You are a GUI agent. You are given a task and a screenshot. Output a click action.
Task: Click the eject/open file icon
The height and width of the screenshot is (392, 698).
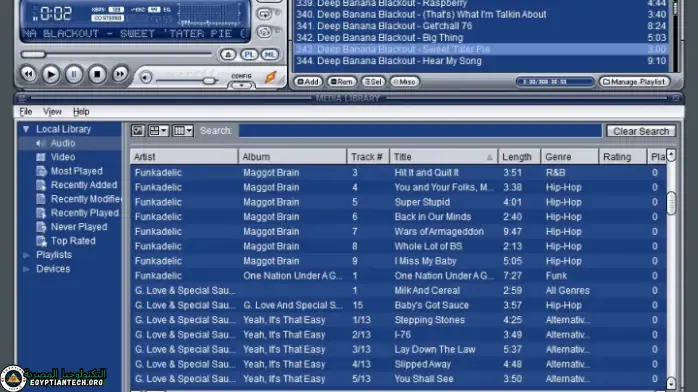pyautogui.click(x=228, y=54)
